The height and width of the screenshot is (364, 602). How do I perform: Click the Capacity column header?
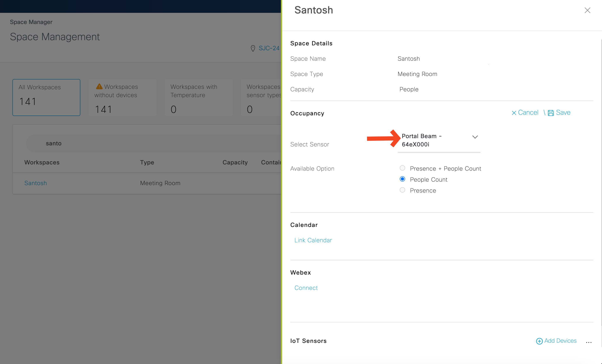(235, 163)
